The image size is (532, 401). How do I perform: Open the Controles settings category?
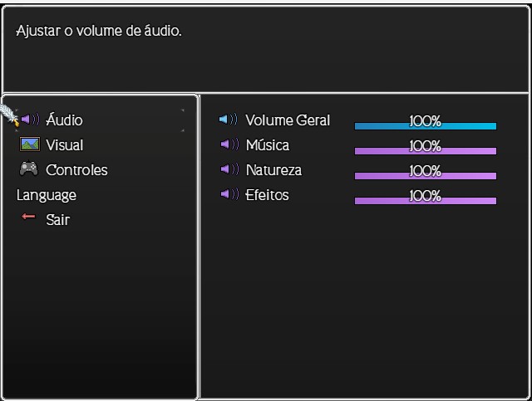pos(76,170)
